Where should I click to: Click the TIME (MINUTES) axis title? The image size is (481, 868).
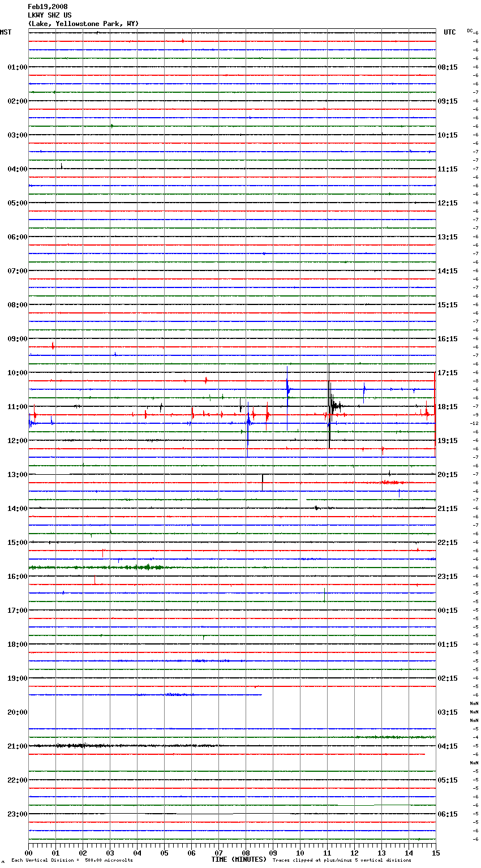point(239,860)
